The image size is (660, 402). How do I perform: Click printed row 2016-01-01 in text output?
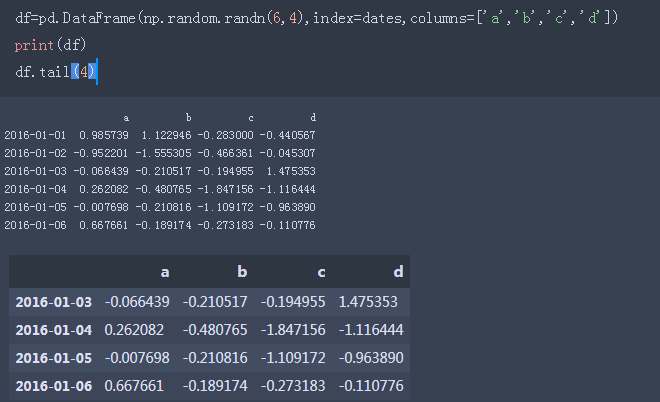click(x=160, y=135)
